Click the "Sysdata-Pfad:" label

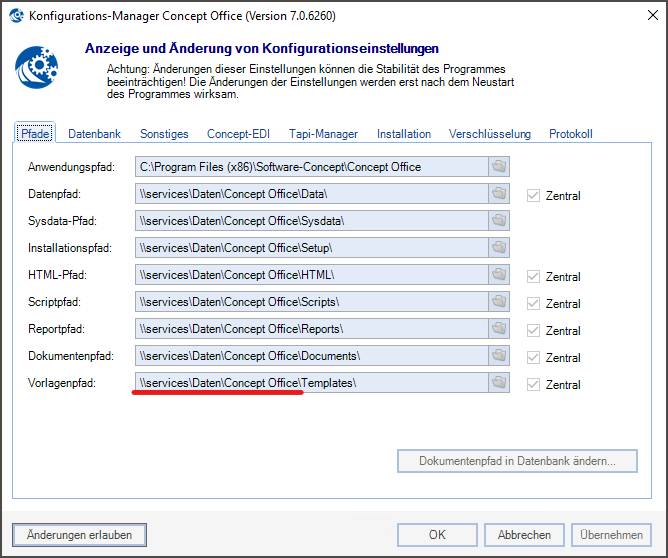(62, 221)
